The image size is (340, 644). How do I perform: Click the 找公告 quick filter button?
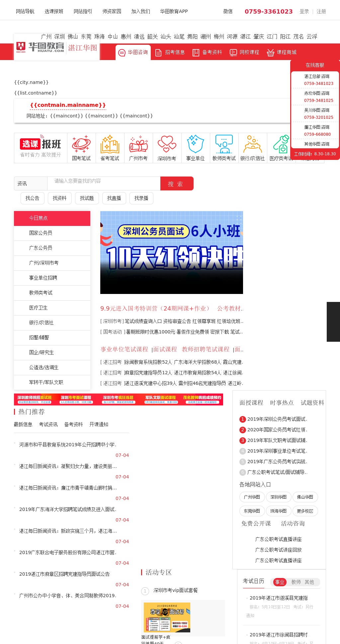click(x=32, y=198)
